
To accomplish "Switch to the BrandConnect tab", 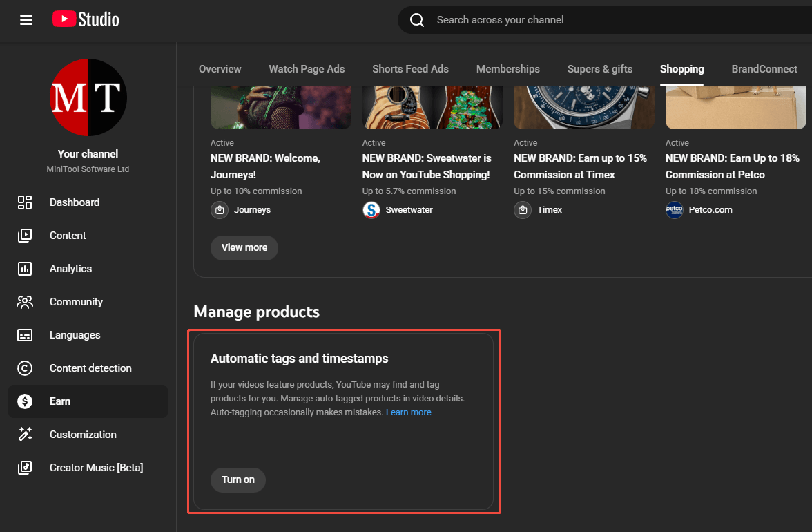I will (x=764, y=68).
